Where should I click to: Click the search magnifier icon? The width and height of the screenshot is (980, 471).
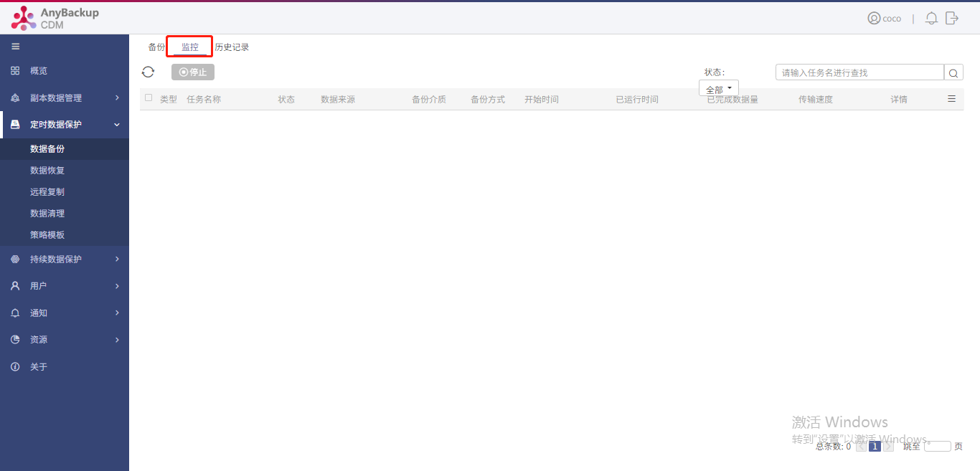(x=953, y=72)
